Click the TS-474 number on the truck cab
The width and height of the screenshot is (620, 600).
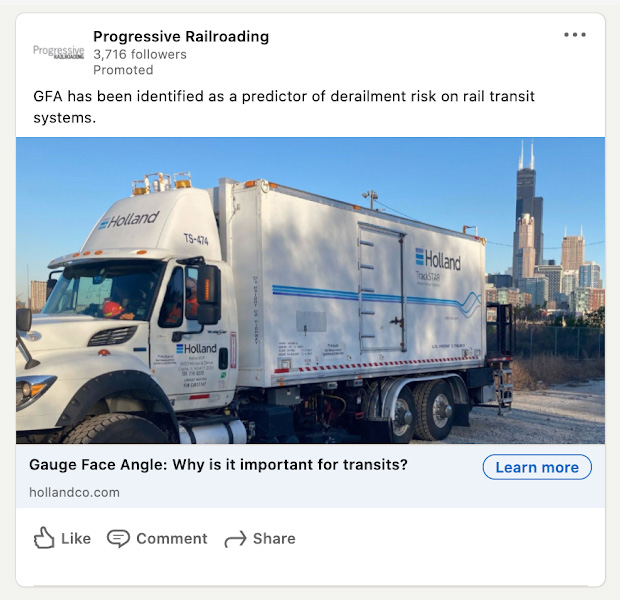(x=196, y=239)
